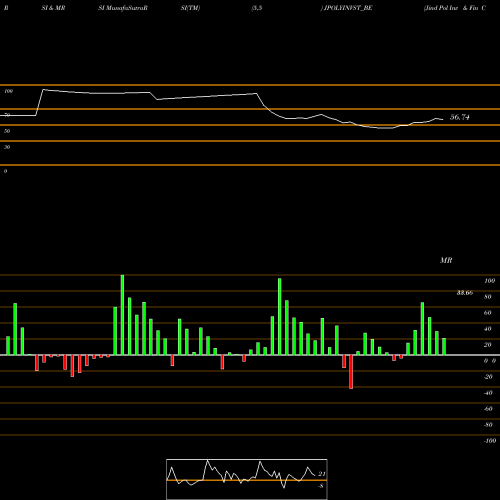The image size is (500, 500).
Task: Open the mini line chart thumbnail at bottom
Action: tap(247, 479)
